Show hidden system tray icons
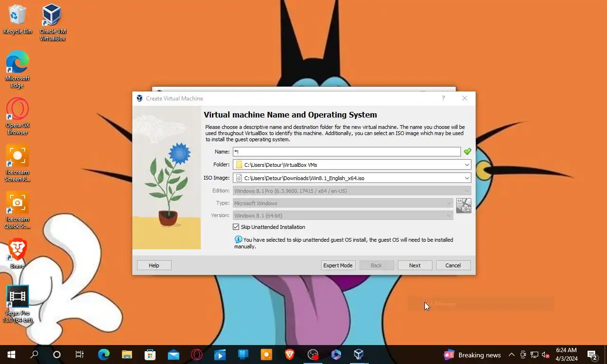Screen dimensions: 607x364 pyautogui.click(x=512, y=355)
